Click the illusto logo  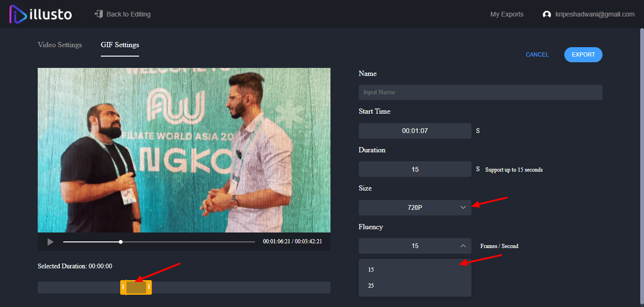click(41, 14)
